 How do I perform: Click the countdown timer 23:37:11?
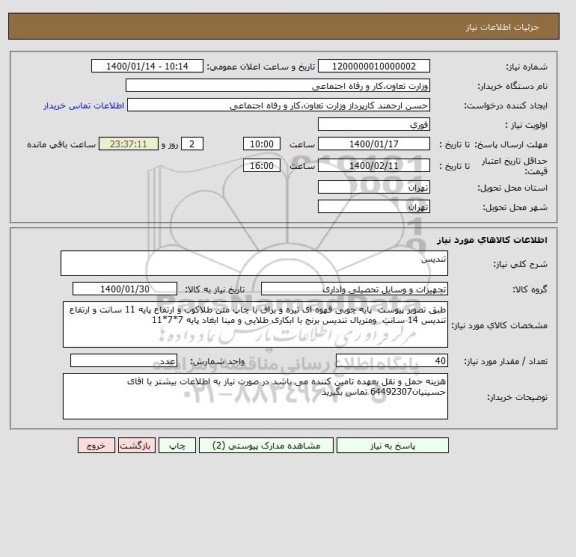129,144
